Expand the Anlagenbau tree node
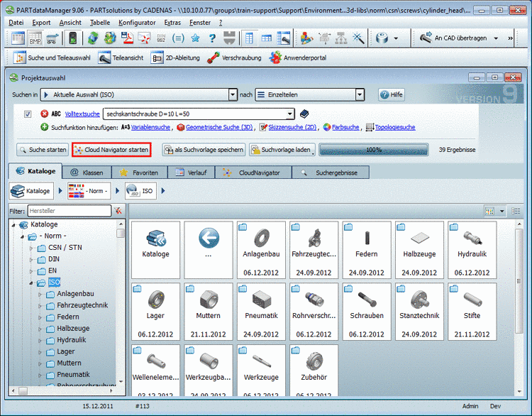This screenshot has width=532, height=416. (40, 295)
